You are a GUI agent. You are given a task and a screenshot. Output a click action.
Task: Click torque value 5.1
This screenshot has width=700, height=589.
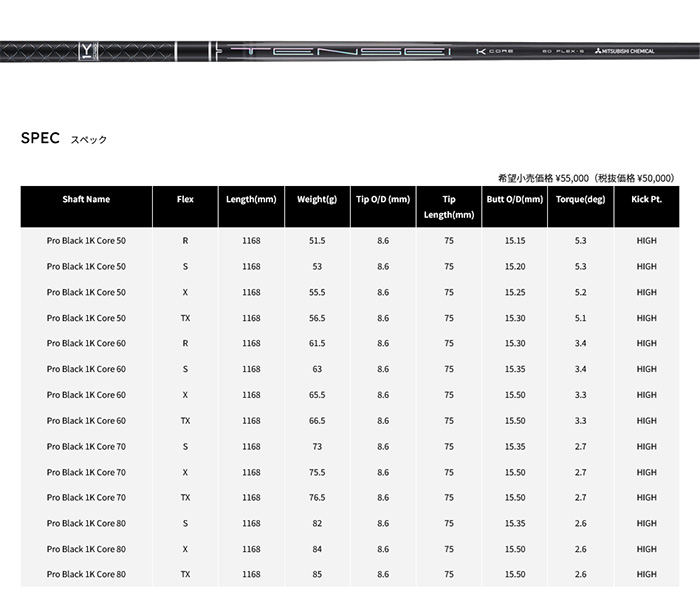click(580, 318)
